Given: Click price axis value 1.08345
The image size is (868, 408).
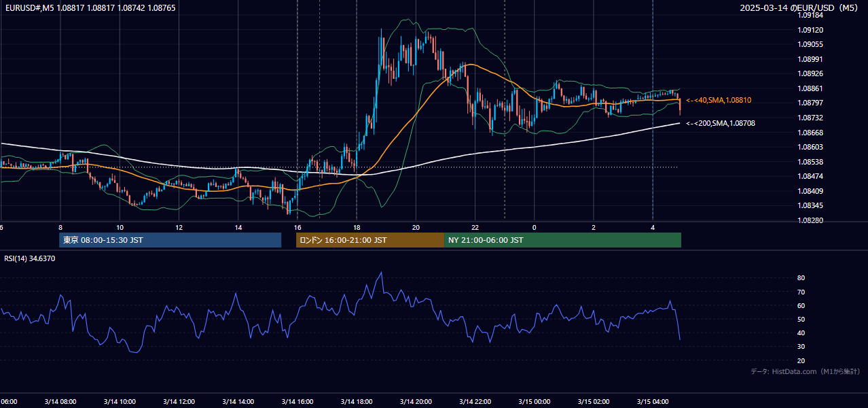Looking at the screenshot, I should click(810, 205).
